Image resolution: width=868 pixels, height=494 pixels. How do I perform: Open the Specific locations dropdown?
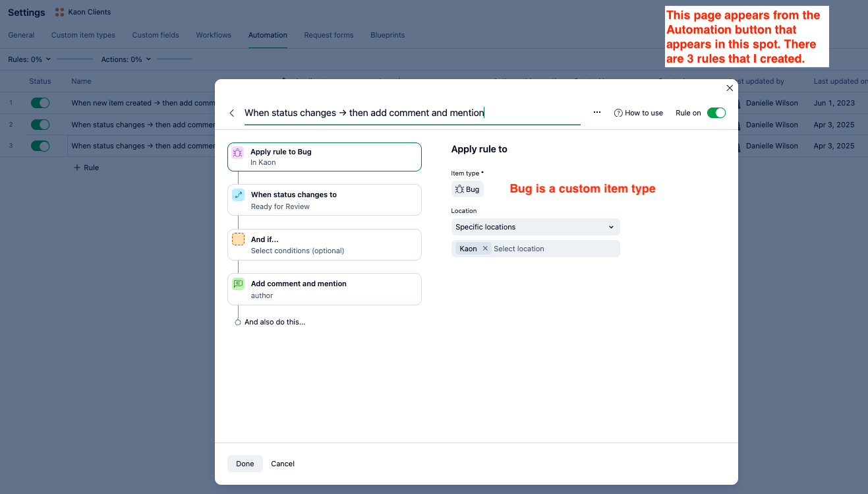(x=535, y=227)
